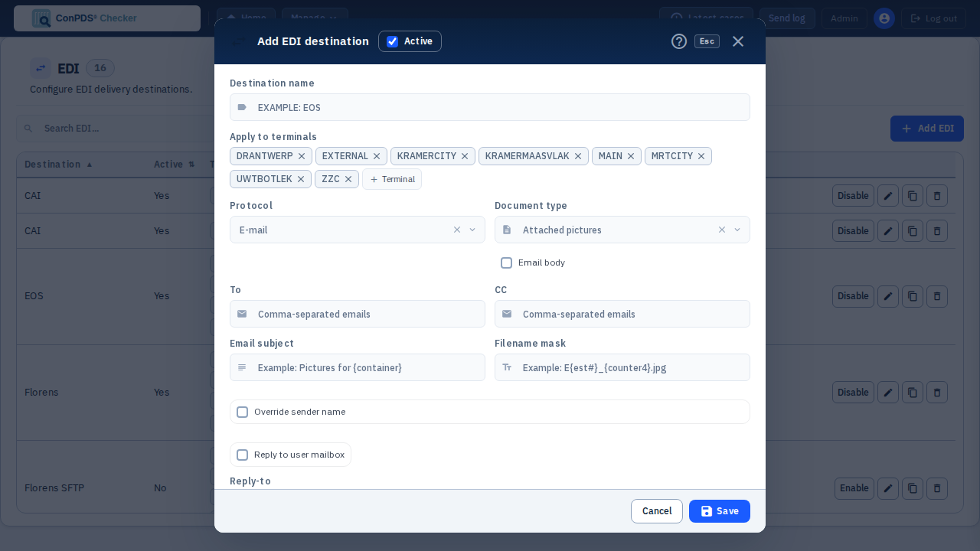Enable Reply to user mailbox checkbox
Screen dimensions: 980x551
coord(243,455)
